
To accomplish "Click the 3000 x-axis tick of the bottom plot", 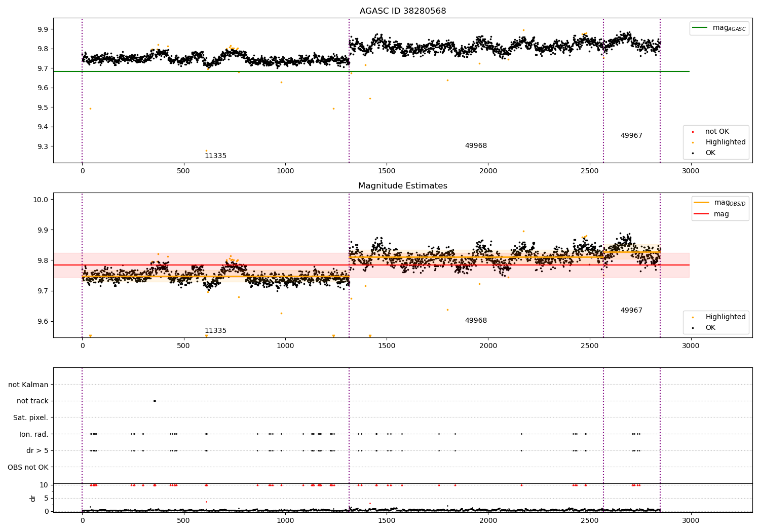I will click(x=691, y=520).
